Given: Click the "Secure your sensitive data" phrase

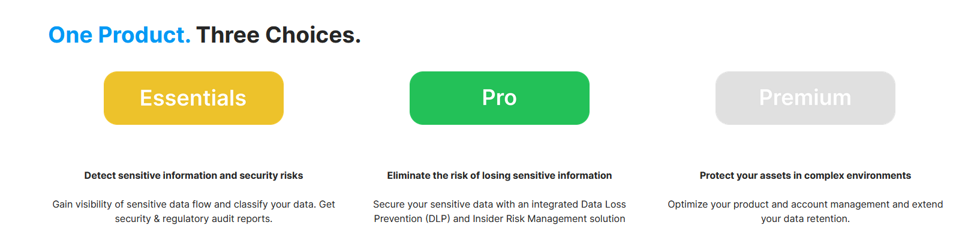Looking at the screenshot, I should 432,204.
